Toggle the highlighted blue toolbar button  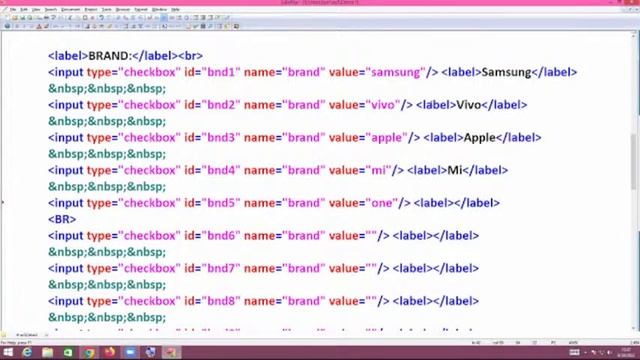point(164,18)
